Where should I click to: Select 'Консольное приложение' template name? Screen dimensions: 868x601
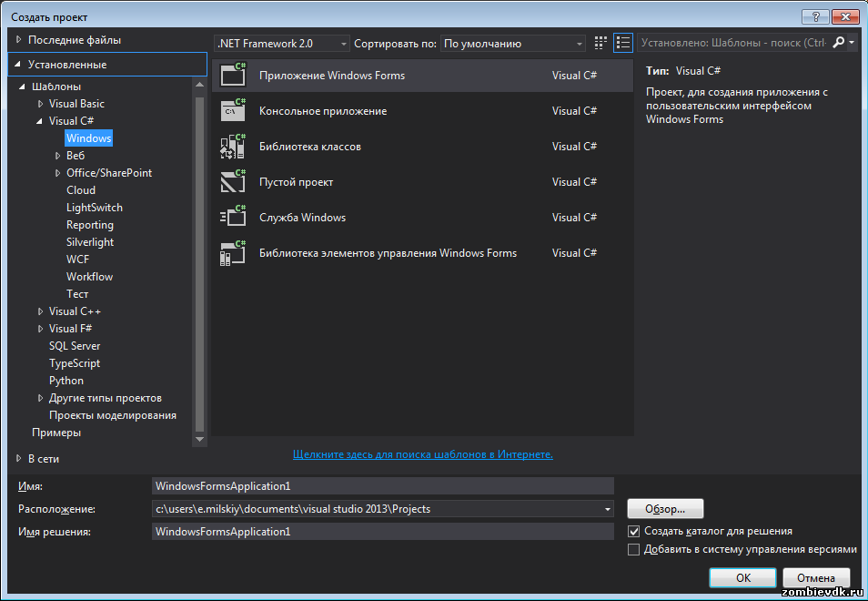323,111
